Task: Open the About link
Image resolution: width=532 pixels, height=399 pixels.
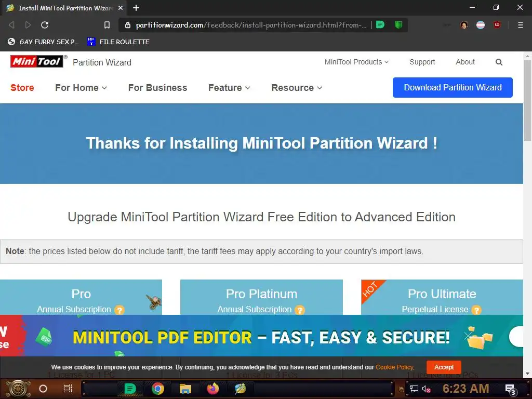Action: point(465,62)
